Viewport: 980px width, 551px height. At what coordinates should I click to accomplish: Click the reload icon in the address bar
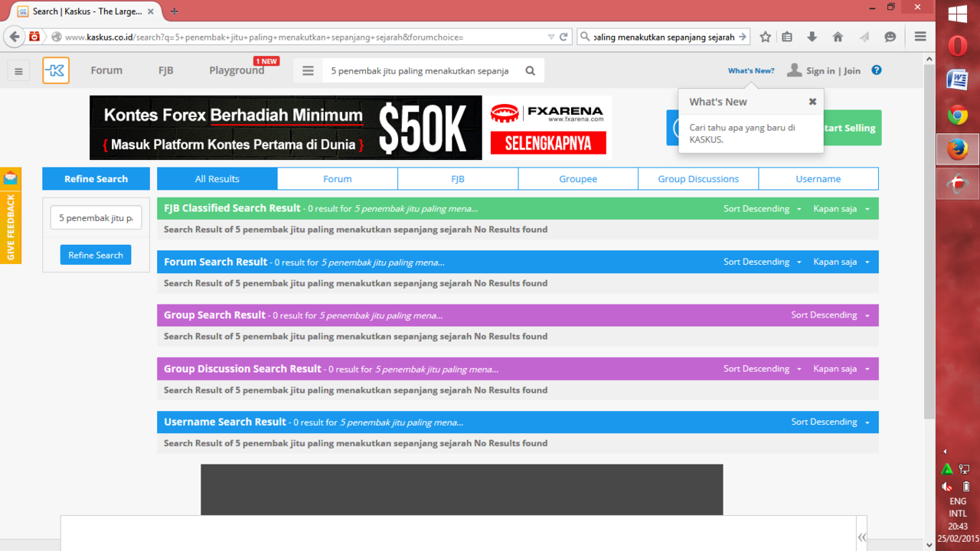(563, 37)
